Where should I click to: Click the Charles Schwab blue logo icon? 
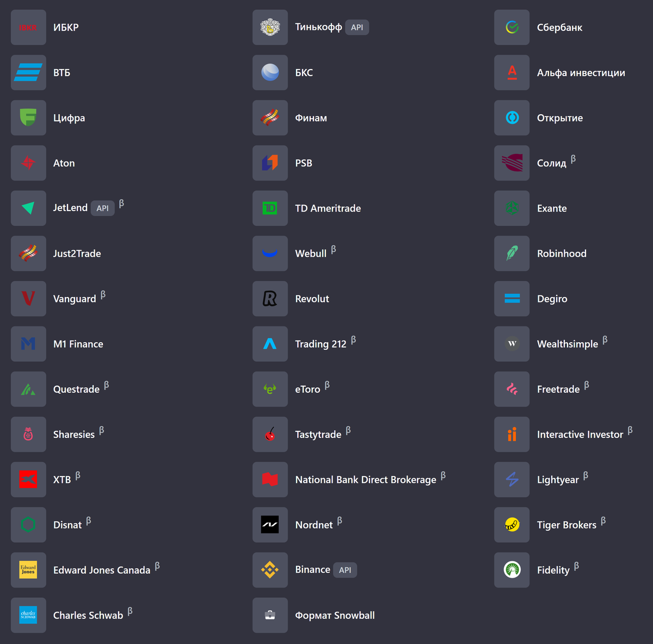(x=28, y=615)
